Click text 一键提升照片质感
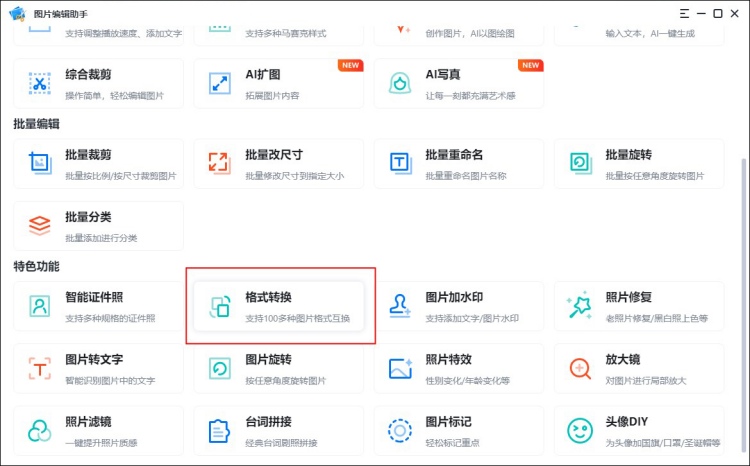 click(101, 443)
